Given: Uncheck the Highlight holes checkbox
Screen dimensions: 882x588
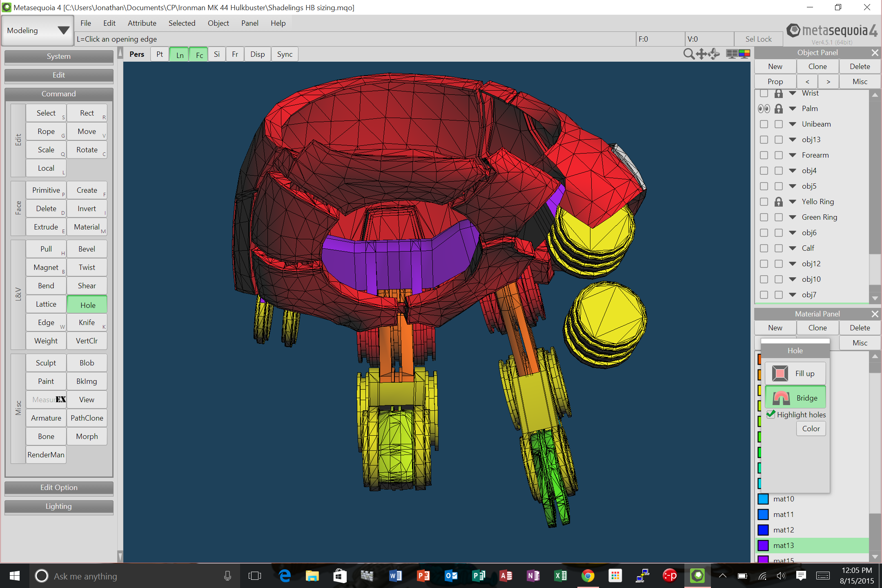Looking at the screenshot, I should coord(771,414).
